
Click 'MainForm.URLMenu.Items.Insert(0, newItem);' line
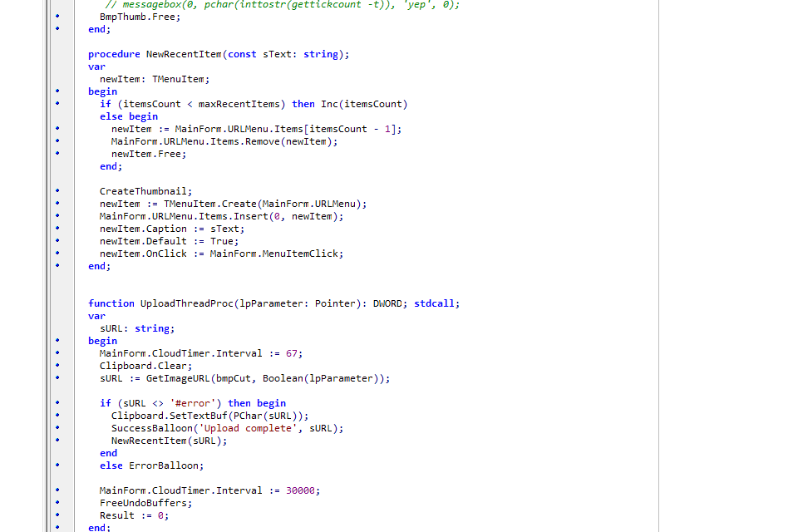pos(221,216)
